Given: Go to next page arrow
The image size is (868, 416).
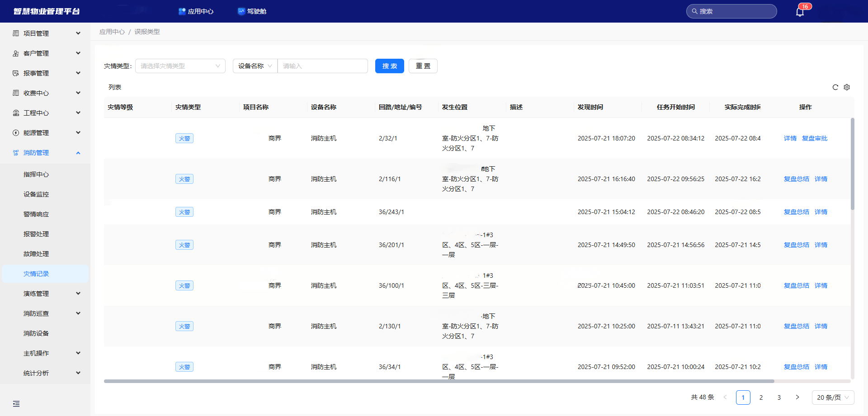Looking at the screenshot, I should [797, 397].
